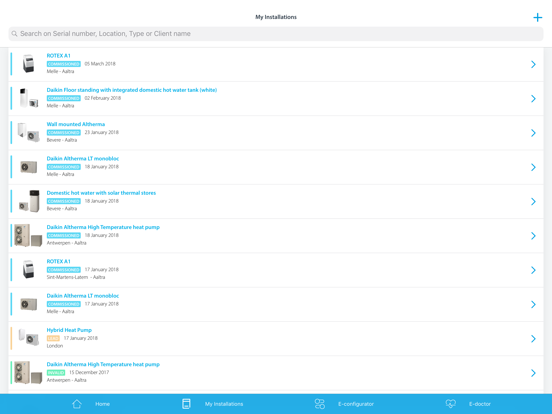Viewport: 552px width, 414px height.
Task: Open Wall mounted Altherma installation
Action: click(276, 133)
